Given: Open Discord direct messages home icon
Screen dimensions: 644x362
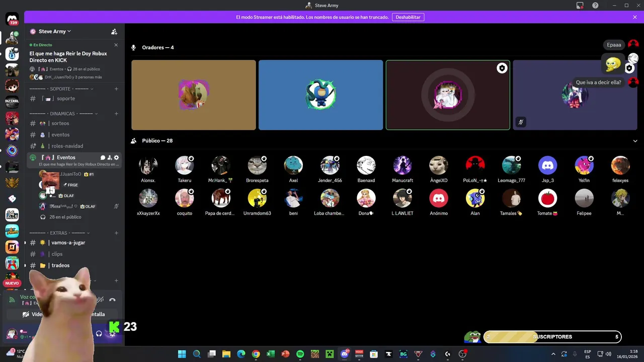Looking at the screenshot, I should click(12, 20).
